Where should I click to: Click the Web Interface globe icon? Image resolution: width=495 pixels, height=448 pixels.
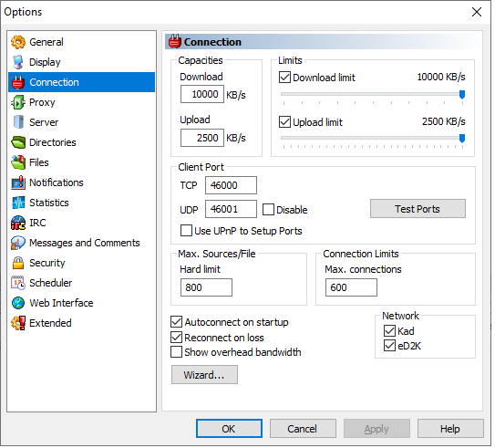tap(18, 303)
